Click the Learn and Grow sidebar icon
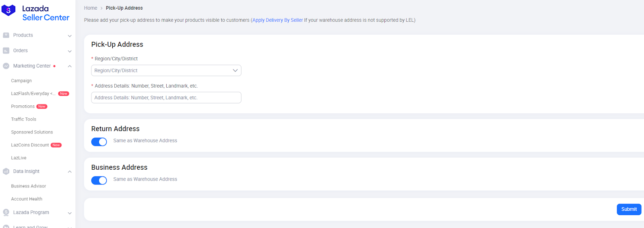 (x=6, y=226)
